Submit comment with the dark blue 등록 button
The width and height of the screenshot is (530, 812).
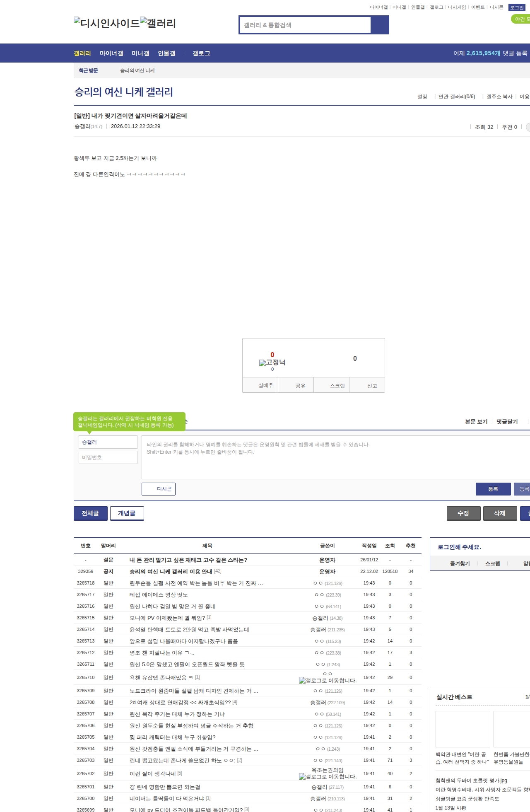493,489
